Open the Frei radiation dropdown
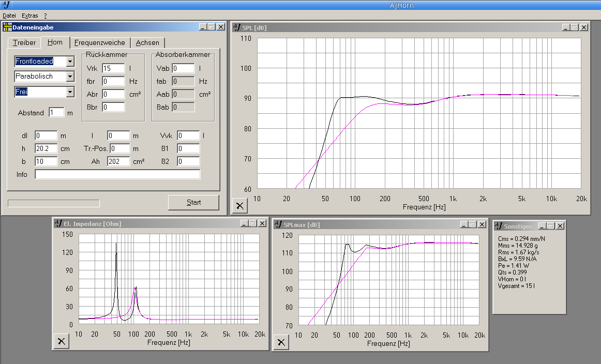The width and height of the screenshot is (601, 364). [70, 92]
